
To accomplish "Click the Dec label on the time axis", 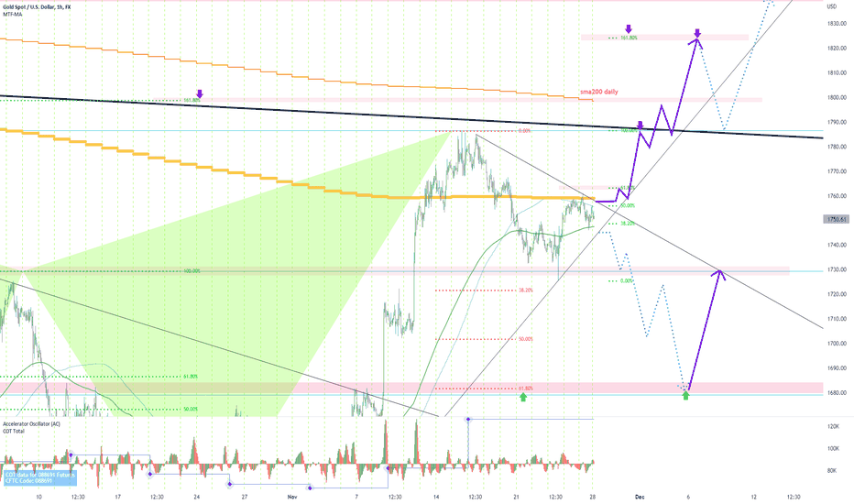I will (x=640, y=497).
